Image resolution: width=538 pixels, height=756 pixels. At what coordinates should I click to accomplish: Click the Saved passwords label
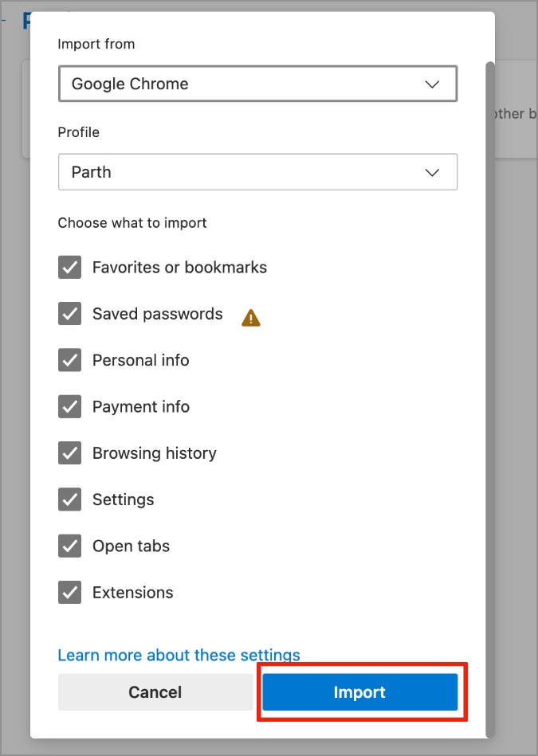[x=158, y=314]
